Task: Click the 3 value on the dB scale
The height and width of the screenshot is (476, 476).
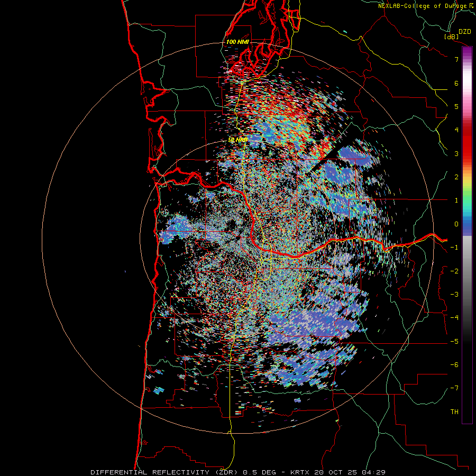Action: coord(456,153)
